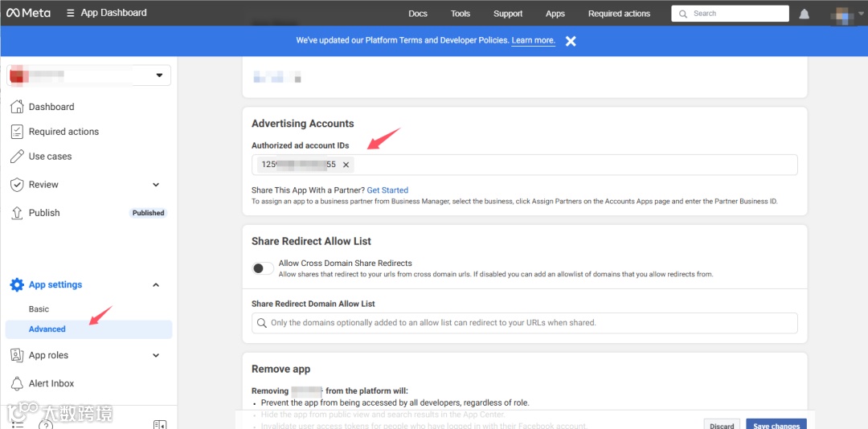
Task: Click the Save changes button
Action: click(776, 424)
